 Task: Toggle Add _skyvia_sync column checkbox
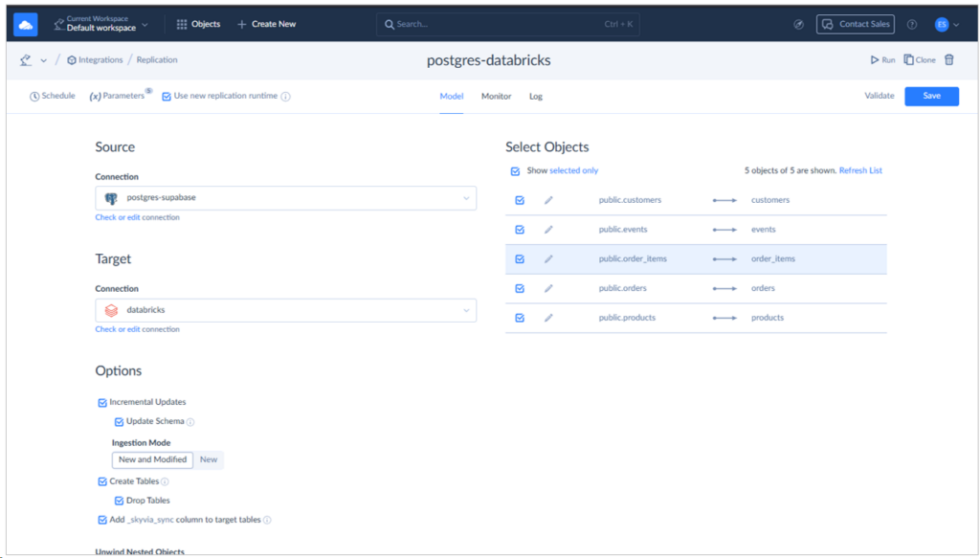(x=102, y=521)
